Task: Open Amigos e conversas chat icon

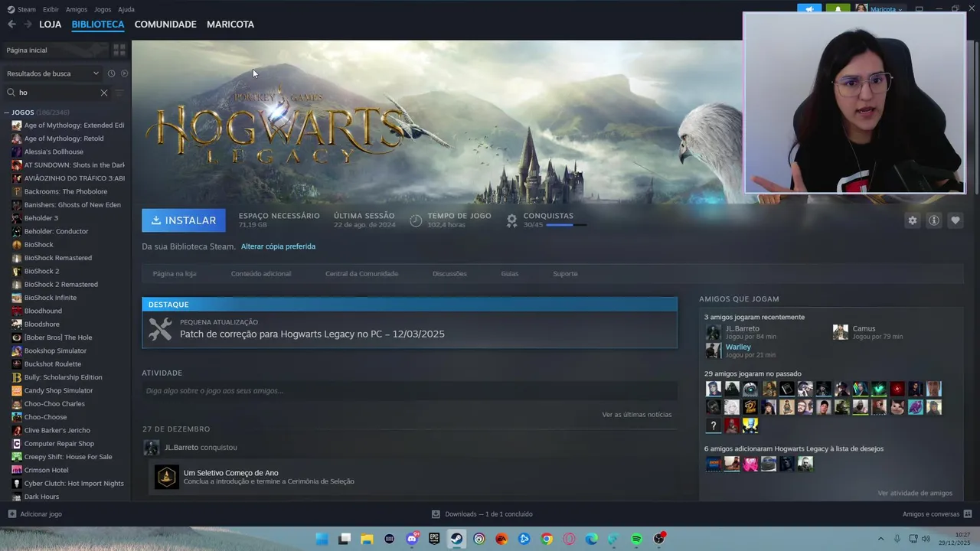Action: 968,514
